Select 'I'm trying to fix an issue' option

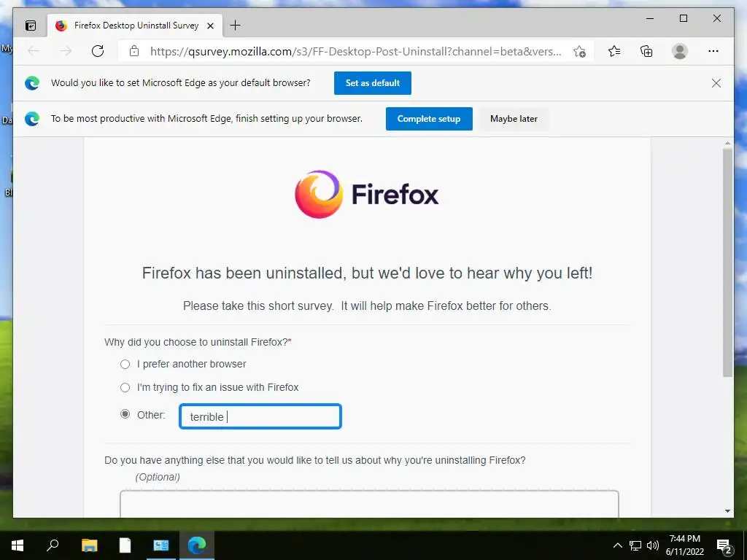tap(125, 388)
